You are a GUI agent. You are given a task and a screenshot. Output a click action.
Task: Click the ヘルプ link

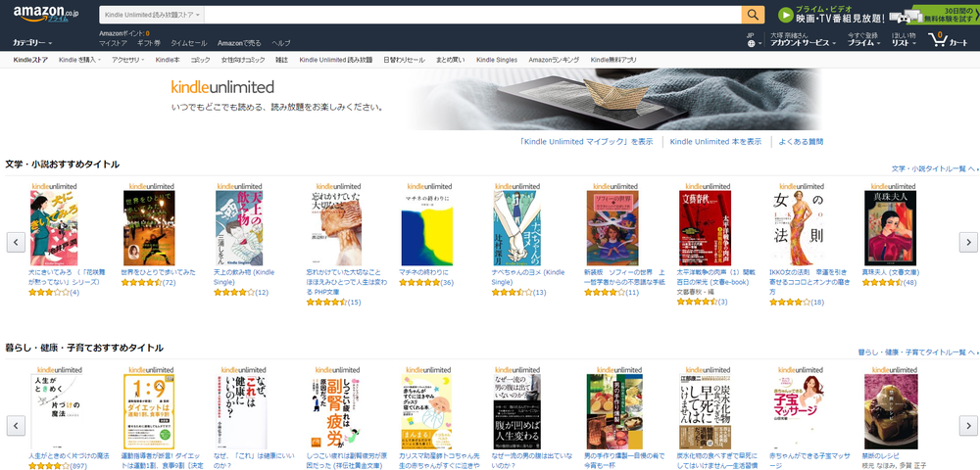281,43
